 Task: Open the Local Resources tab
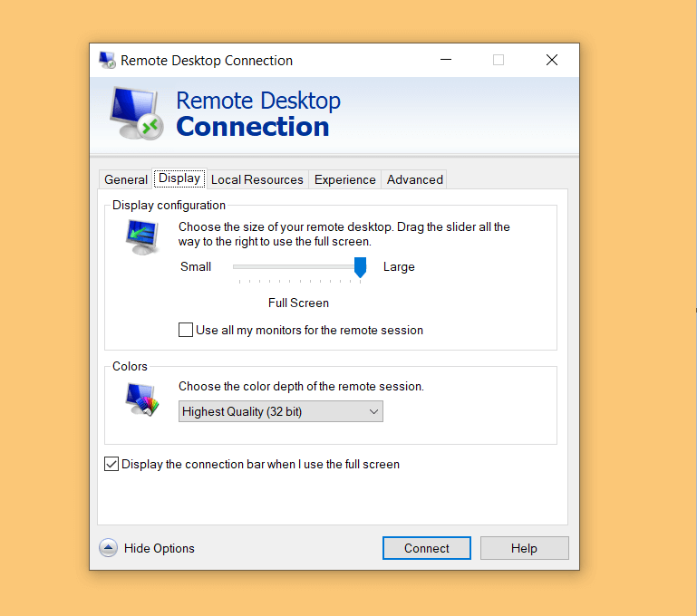pos(257,179)
